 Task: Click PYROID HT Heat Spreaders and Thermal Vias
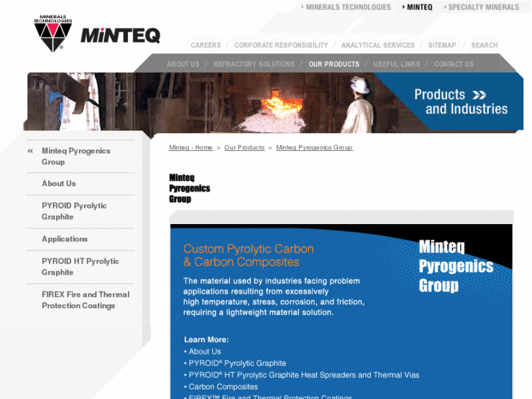click(x=304, y=375)
